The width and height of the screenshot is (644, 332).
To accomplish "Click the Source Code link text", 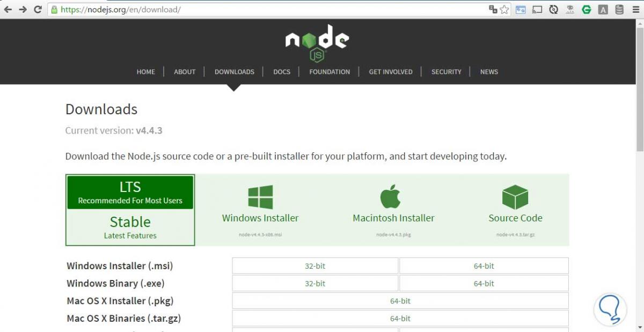I will click(515, 218).
